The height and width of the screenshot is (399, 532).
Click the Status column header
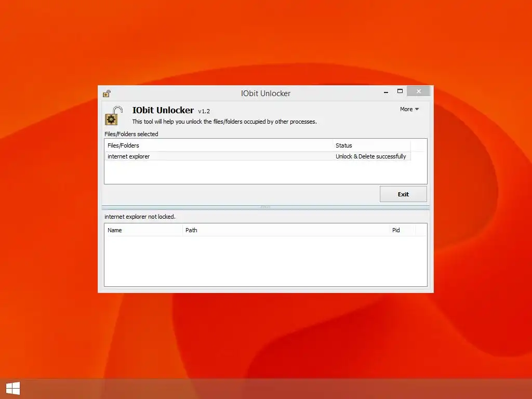click(x=371, y=145)
